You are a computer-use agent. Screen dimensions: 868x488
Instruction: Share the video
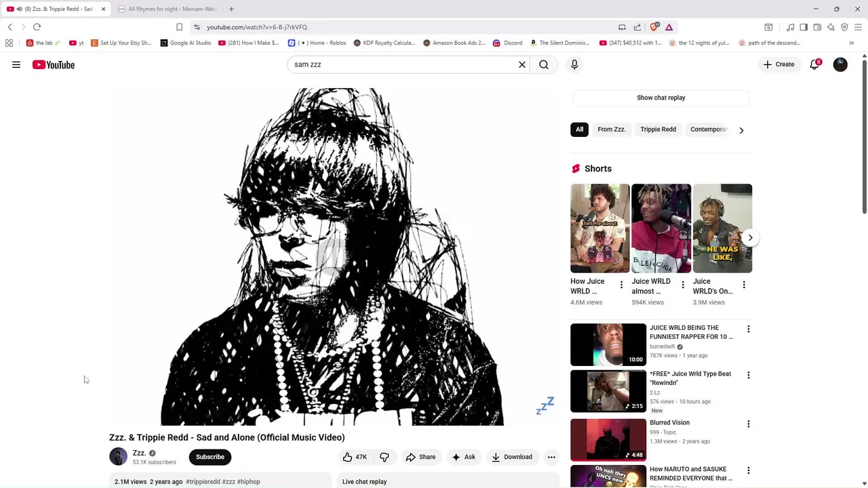pyautogui.click(x=420, y=457)
